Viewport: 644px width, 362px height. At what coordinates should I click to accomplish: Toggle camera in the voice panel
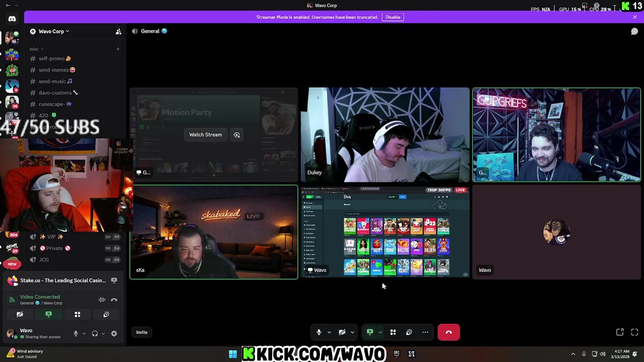pyautogui.click(x=20, y=314)
